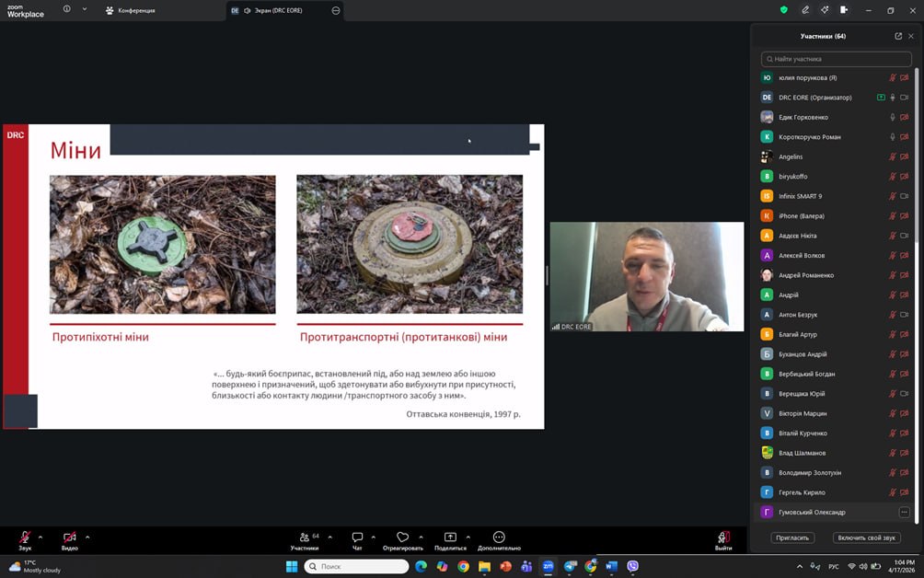Screen dimensions: 924x578
Task: Open the Windows Start menu
Action: coord(292,566)
